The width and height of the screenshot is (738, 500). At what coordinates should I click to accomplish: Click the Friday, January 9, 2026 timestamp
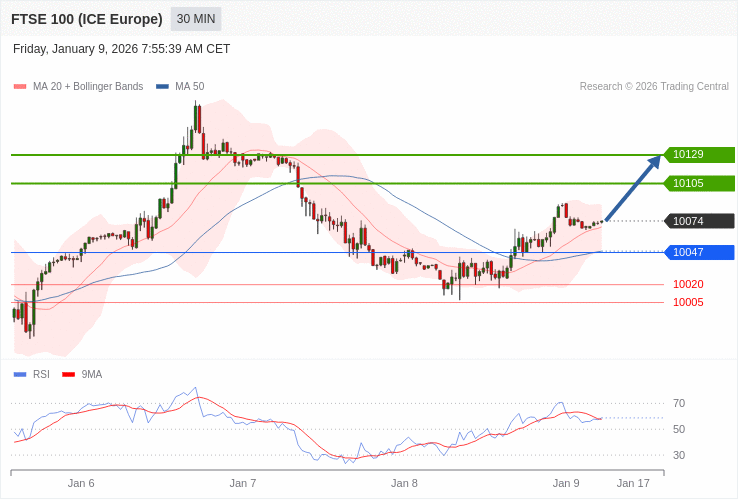pos(121,49)
